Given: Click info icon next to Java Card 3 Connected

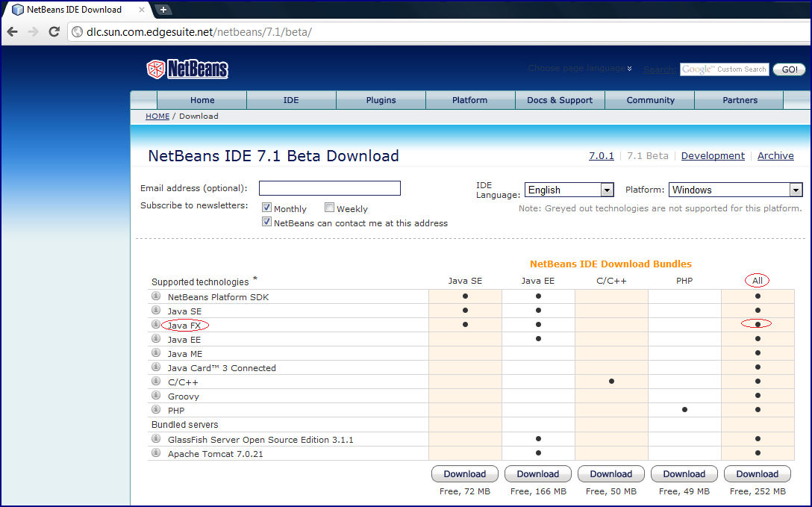Looking at the screenshot, I should pos(156,367).
